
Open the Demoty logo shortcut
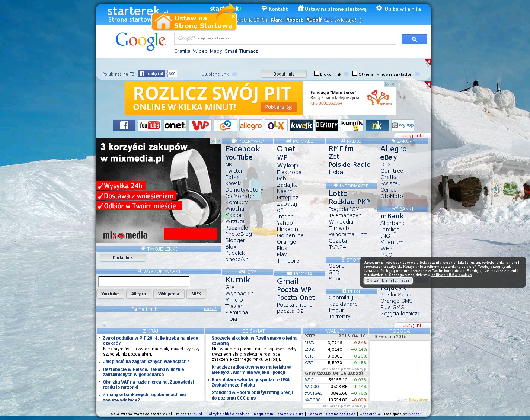326,125
